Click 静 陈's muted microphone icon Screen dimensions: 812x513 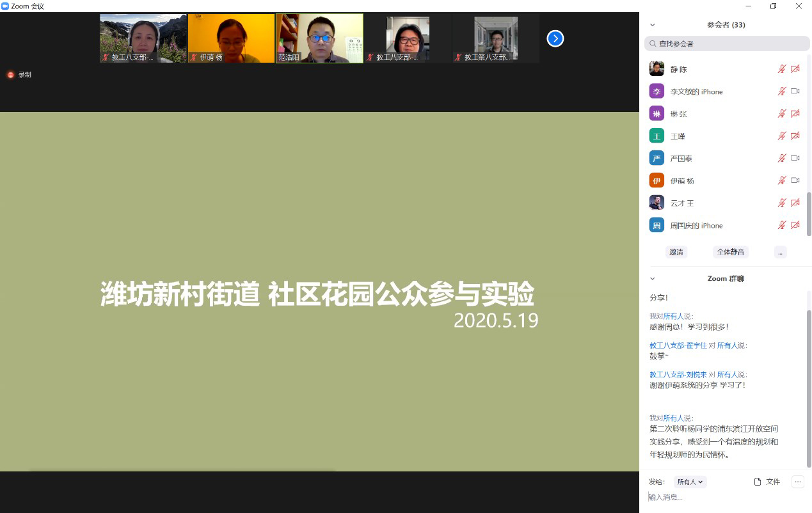781,69
